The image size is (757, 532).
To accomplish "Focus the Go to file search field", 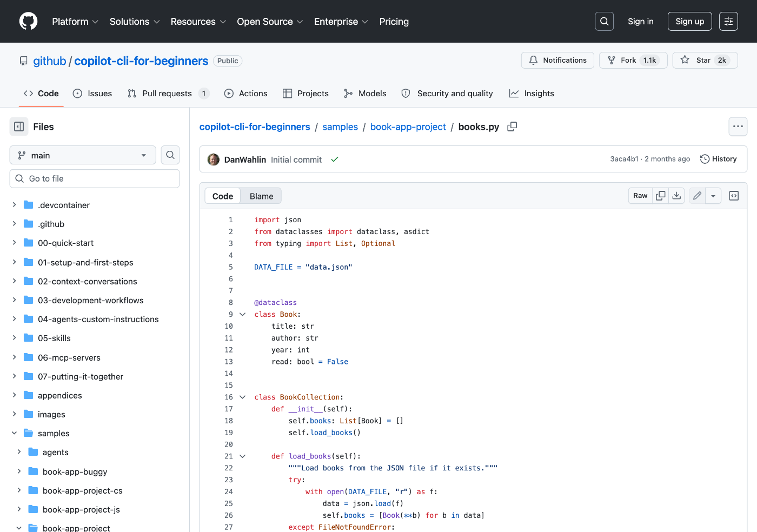I will tap(95, 178).
